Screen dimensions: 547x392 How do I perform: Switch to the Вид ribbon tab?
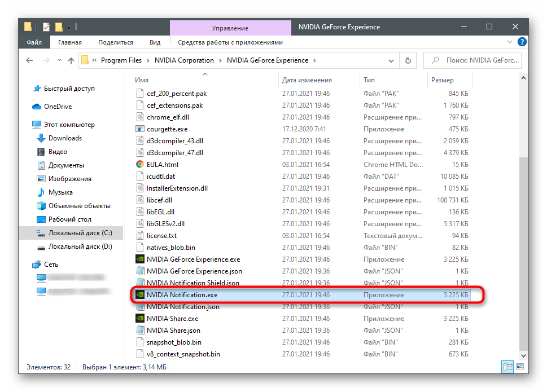tap(155, 42)
